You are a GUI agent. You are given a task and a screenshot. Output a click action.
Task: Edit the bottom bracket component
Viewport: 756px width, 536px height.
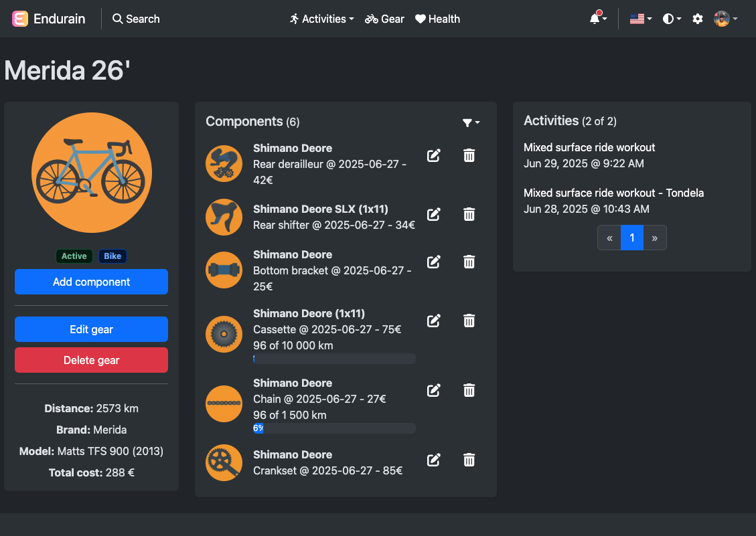[x=433, y=262]
